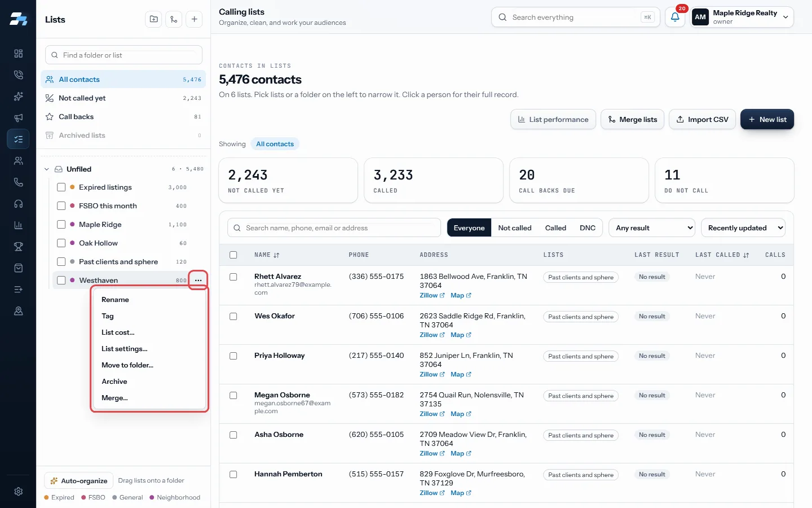The image size is (812, 508).
Task: Click the headset icon in the sidebar
Action: (18, 204)
